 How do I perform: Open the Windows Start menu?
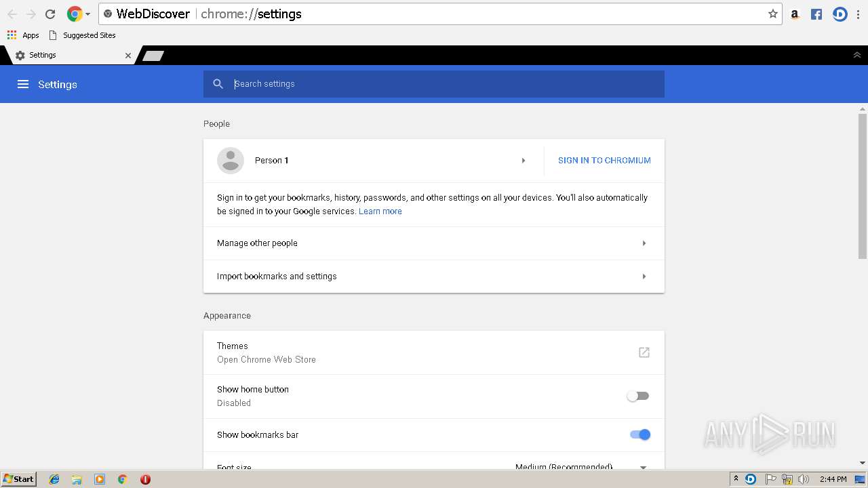(19, 479)
